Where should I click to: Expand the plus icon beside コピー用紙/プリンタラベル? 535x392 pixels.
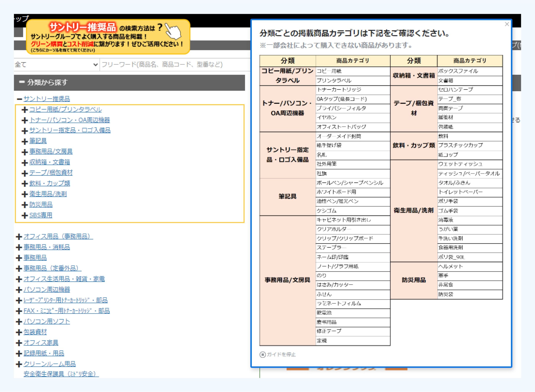click(25, 110)
